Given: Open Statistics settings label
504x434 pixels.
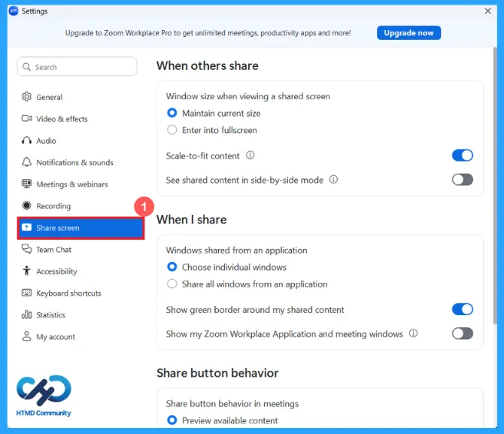Looking at the screenshot, I should (x=51, y=314).
